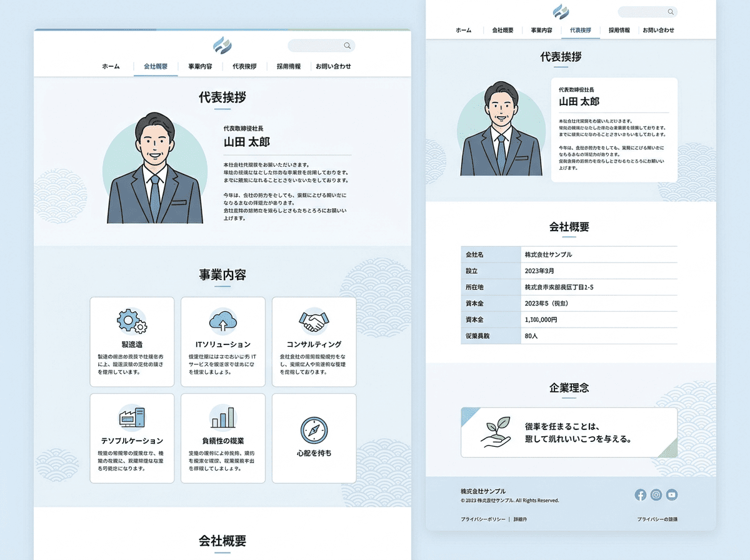Click the compass icon above 心陋を持ち
750x560 pixels.
314,429
